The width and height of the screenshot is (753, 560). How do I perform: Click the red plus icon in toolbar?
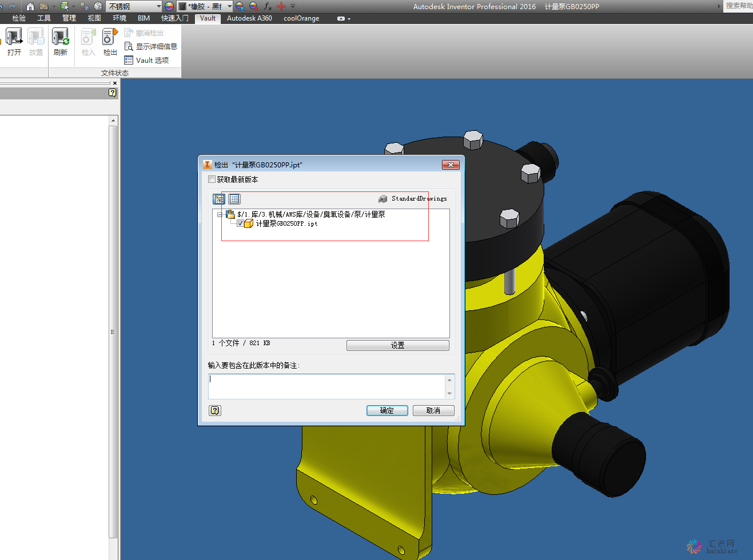coord(281,6)
